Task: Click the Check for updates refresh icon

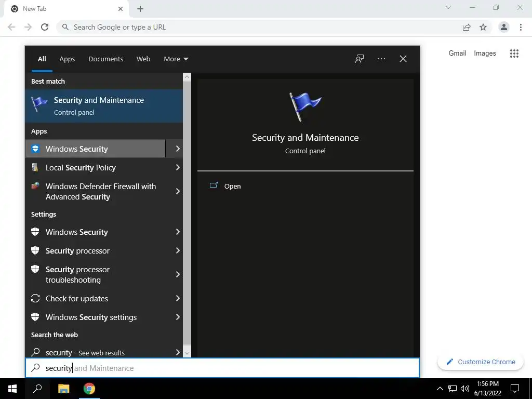Action: 35,298
